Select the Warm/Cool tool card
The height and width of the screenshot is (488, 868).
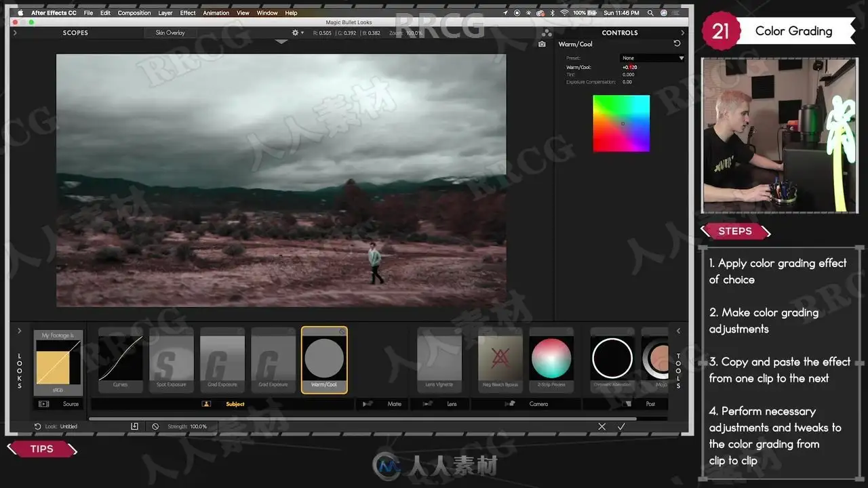(324, 360)
